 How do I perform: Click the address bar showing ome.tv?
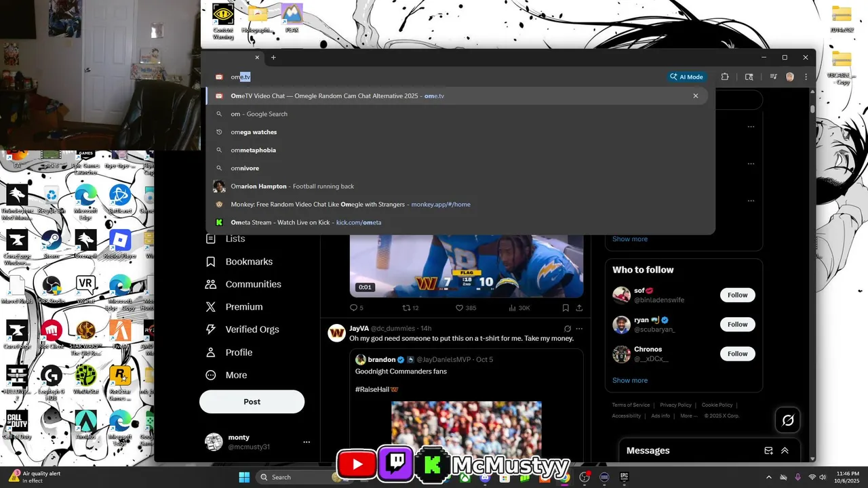click(434, 77)
